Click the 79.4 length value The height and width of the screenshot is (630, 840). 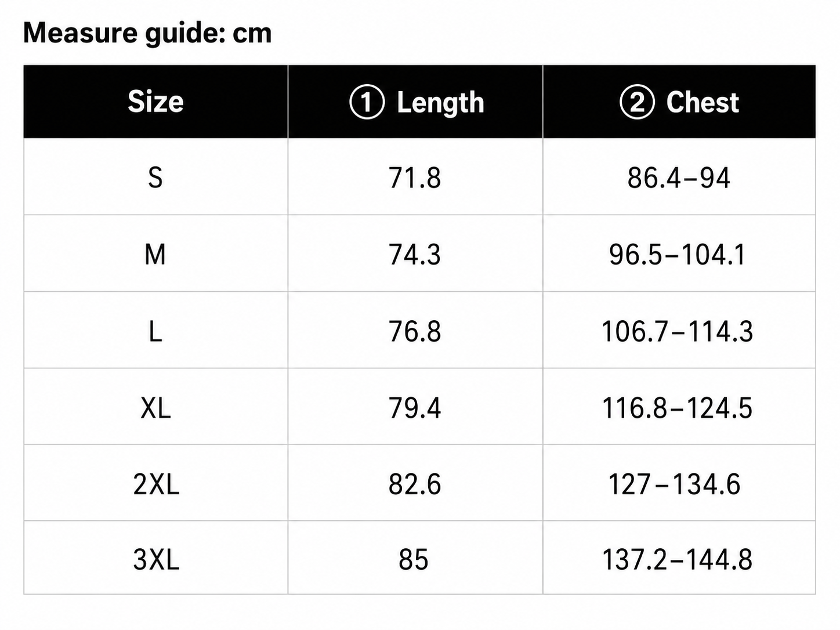(415, 408)
